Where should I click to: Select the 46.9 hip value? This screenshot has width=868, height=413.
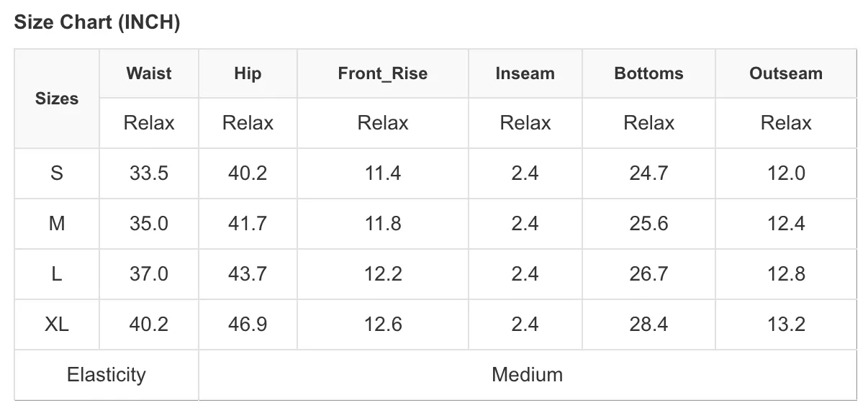248,324
